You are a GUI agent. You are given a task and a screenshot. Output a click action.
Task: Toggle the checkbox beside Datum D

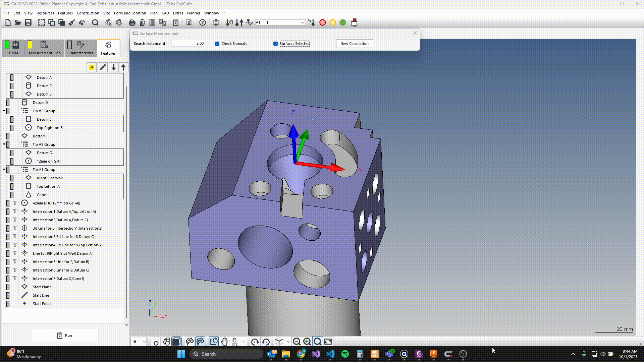[8, 103]
